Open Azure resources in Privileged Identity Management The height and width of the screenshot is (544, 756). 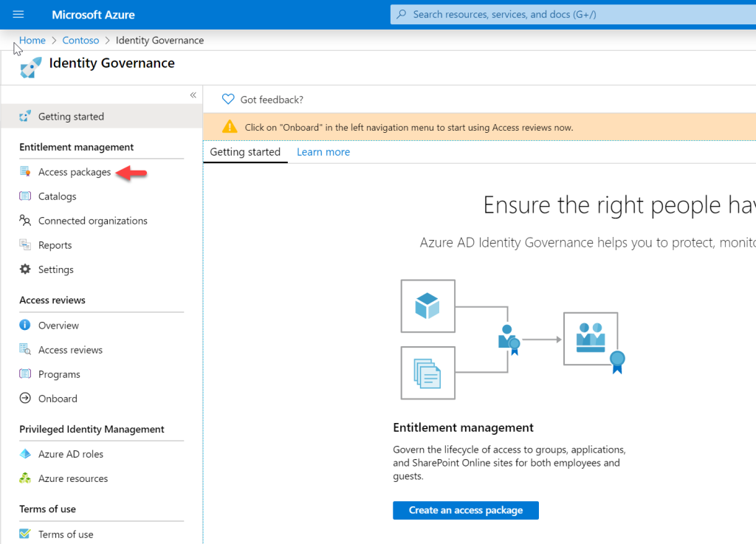point(25,478)
